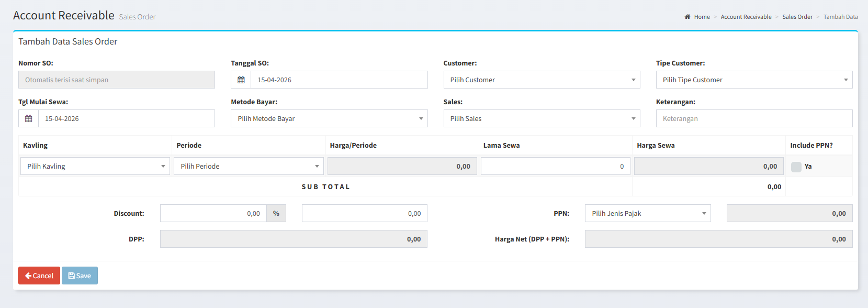Click the Tanggal SO date field
The height and width of the screenshot is (308, 868).
click(339, 80)
